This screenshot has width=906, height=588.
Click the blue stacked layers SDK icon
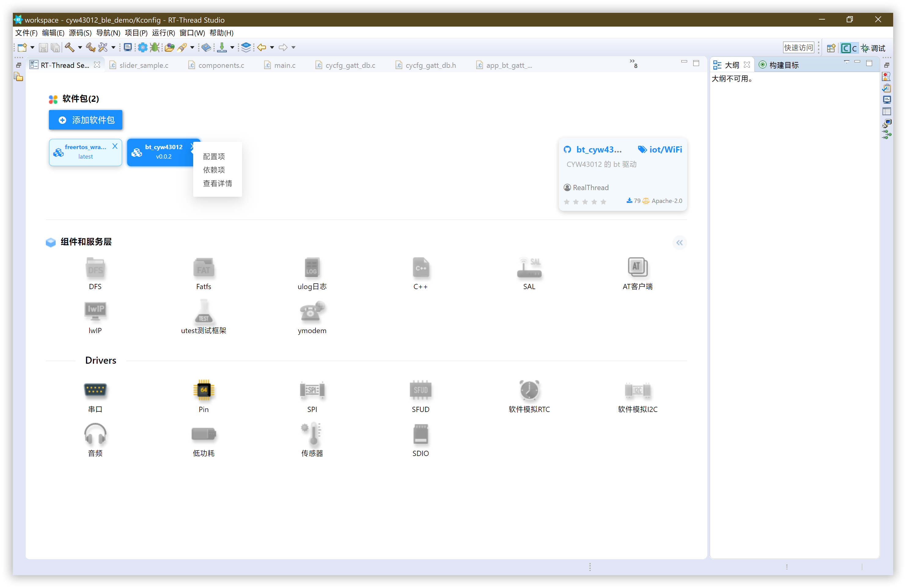[246, 47]
